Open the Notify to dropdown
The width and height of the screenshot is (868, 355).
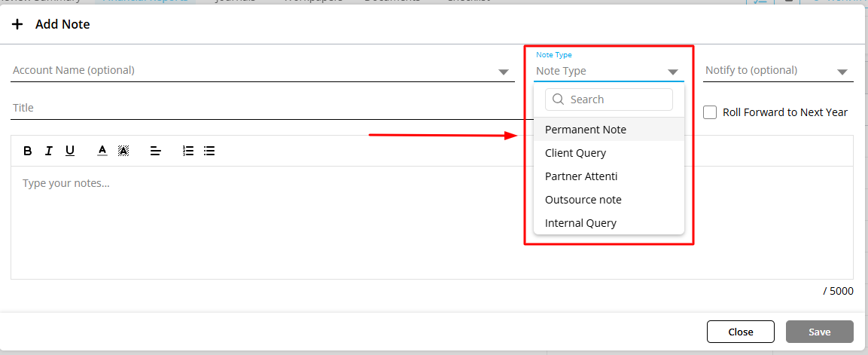842,72
